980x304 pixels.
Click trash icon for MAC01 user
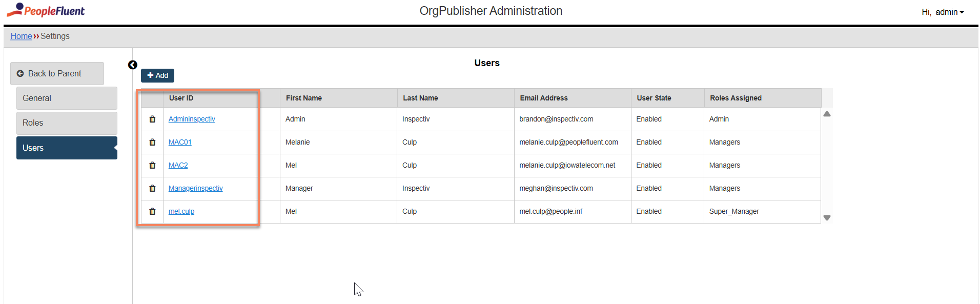click(152, 142)
